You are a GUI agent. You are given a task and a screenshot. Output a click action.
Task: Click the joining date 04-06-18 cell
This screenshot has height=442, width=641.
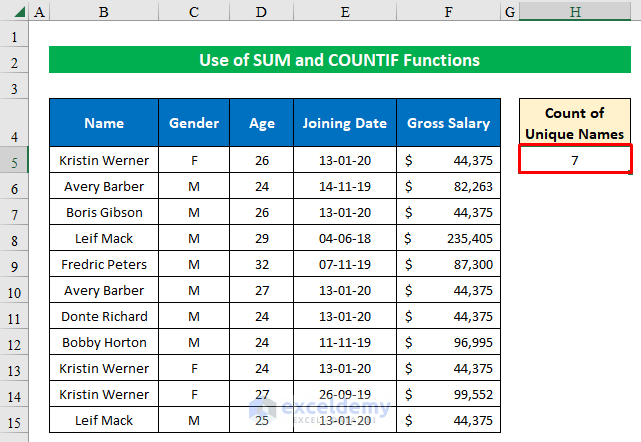tap(344, 238)
